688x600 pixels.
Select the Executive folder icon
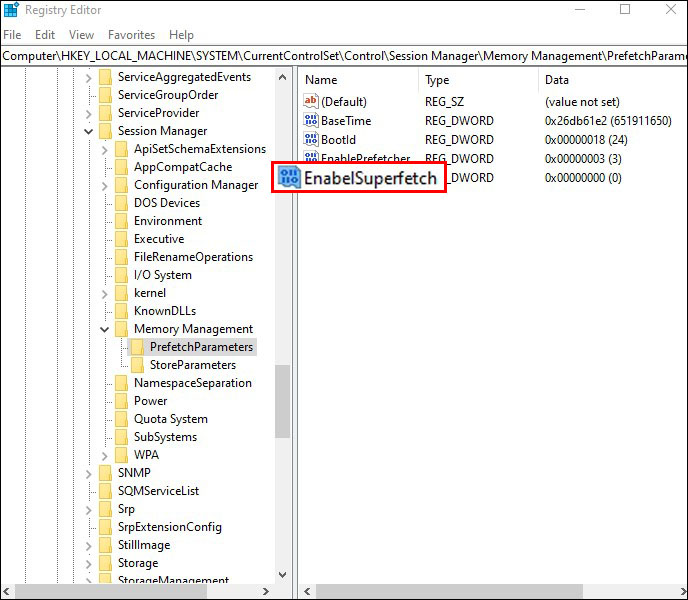tap(121, 239)
